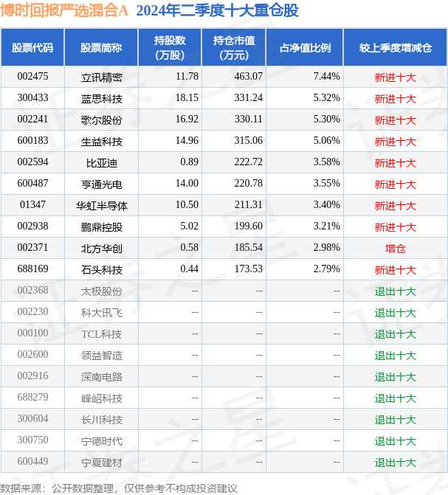Select stock name 深南电路
Viewport: 448px width, 495px height.
(101, 377)
